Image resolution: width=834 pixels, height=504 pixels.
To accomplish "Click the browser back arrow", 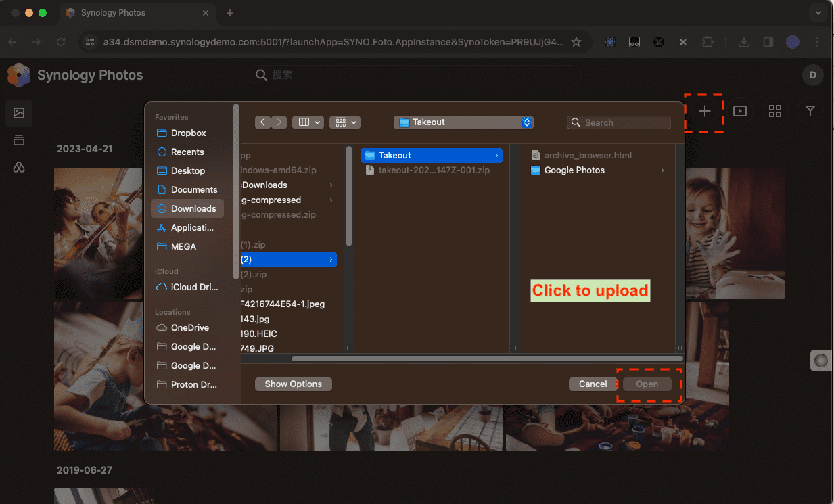I will point(12,42).
